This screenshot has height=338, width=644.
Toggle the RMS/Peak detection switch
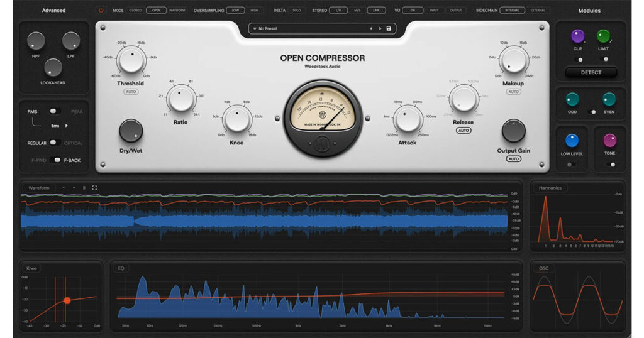tap(55, 111)
